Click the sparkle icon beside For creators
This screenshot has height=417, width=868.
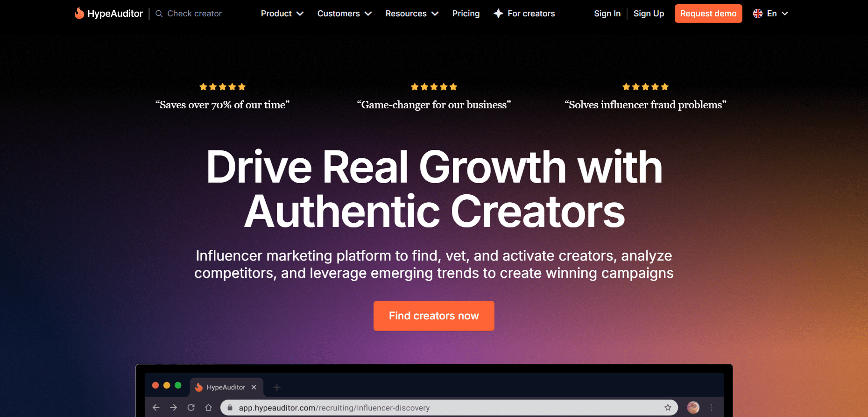click(x=498, y=14)
